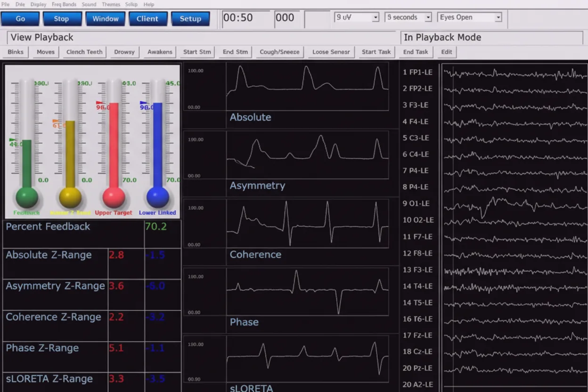The height and width of the screenshot is (392, 588).
Task: Mark a Cough/Sneeze event
Action: tap(279, 52)
